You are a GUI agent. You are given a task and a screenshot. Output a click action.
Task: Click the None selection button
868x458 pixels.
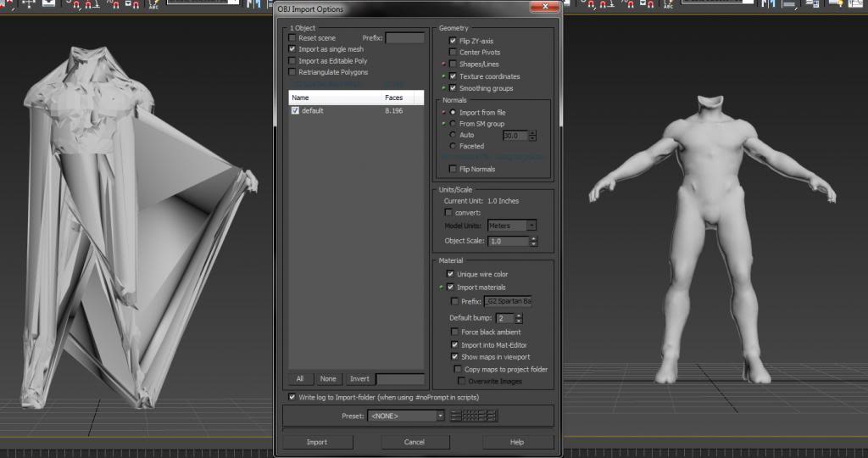(x=328, y=379)
